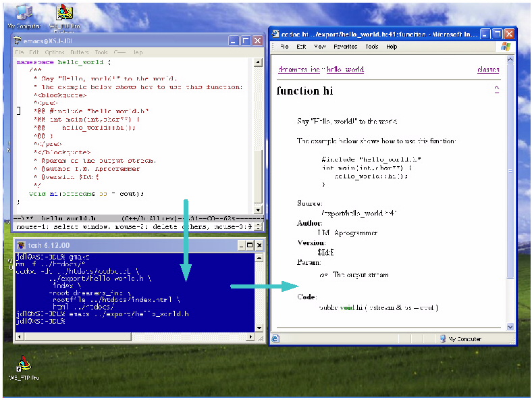
Task: Open Tools menu in emacs
Action: point(101,52)
